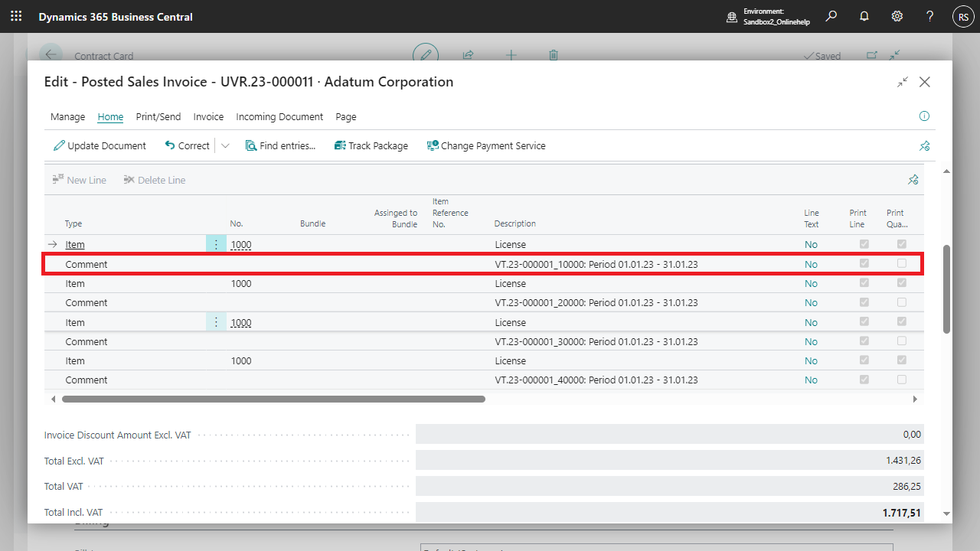Viewport: 980px width, 551px height.
Task: Open row options for first Item line
Action: pyautogui.click(x=216, y=244)
